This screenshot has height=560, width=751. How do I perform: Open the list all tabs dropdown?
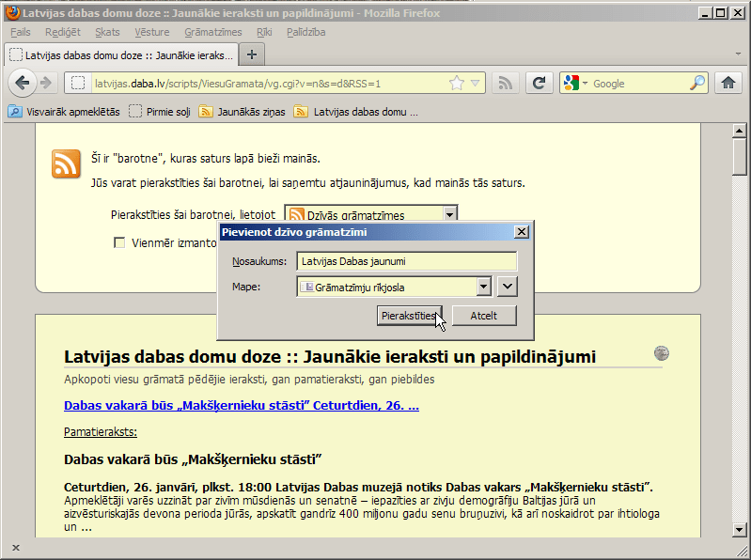click(x=738, y=54)
